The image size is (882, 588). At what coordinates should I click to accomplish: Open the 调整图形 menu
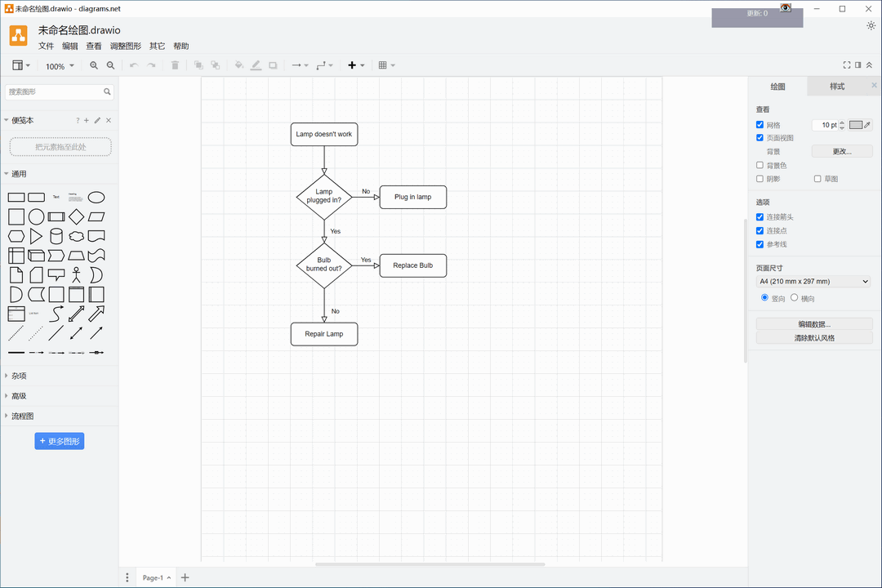126,47
